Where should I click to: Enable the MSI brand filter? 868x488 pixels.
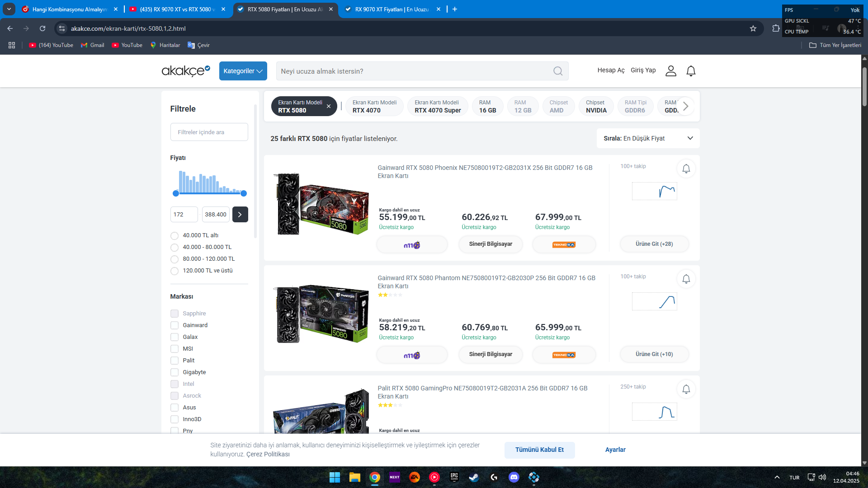(x=175, y=349)
